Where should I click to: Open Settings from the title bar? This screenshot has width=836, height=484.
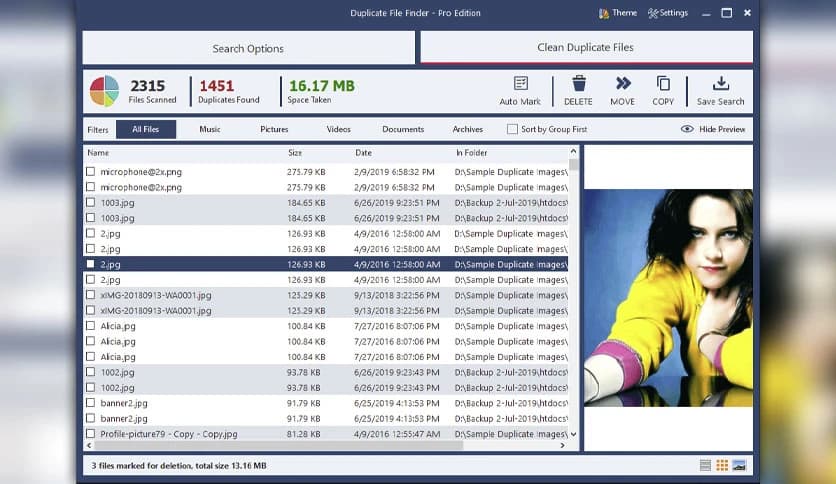point(668,13)
